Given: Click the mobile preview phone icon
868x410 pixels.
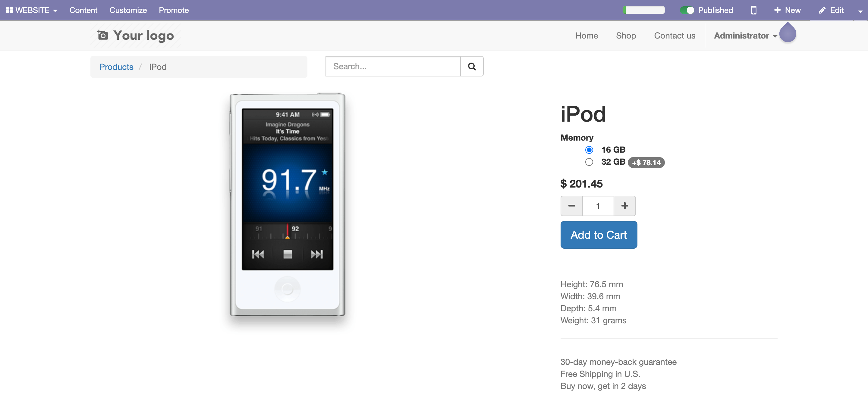Looking at the screenshot, I should click(753, 10).
